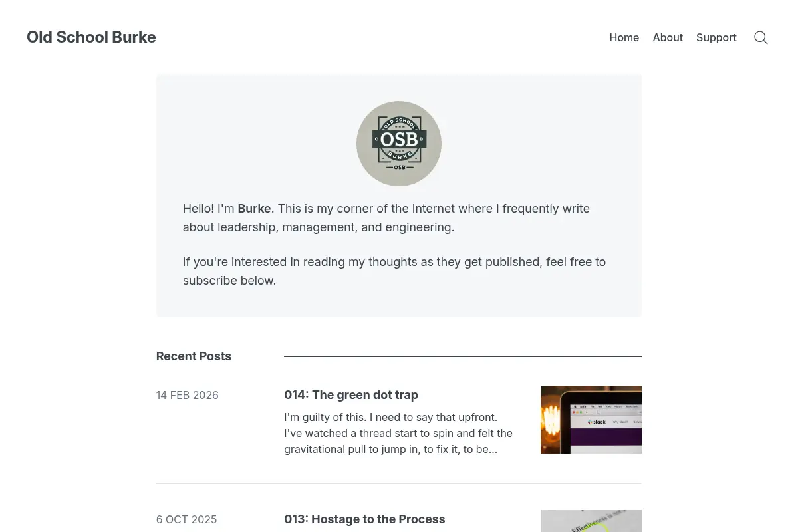Select the 14 FEB 2026 date

click(188, 395)
